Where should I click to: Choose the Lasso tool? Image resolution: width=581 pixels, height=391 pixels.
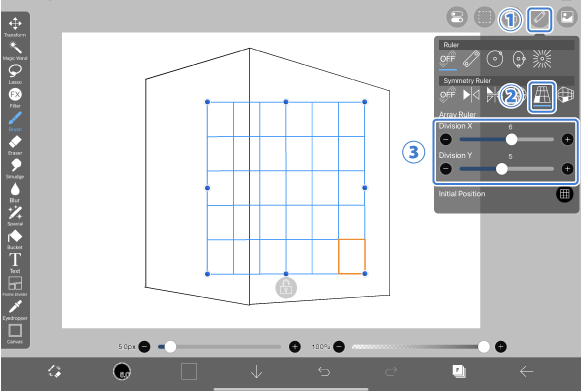(15, 74)
